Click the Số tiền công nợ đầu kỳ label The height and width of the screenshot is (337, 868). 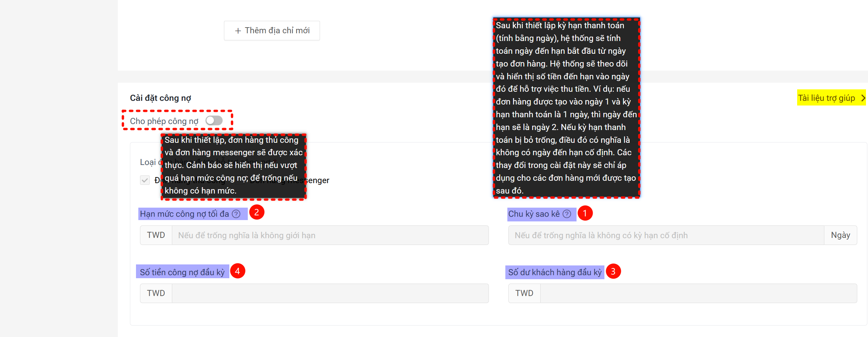point(182,272)
